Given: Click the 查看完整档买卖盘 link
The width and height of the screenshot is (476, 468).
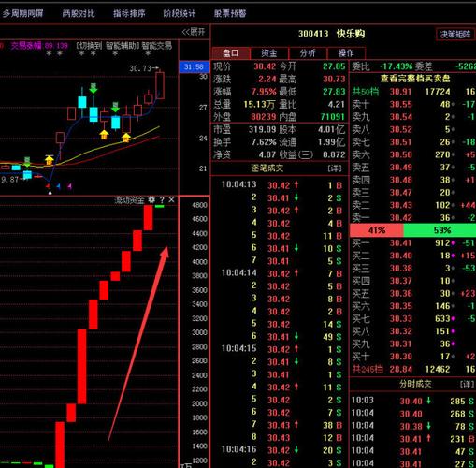Looking at the screenshot, I should pyautogui.click(x=415, y=79).
